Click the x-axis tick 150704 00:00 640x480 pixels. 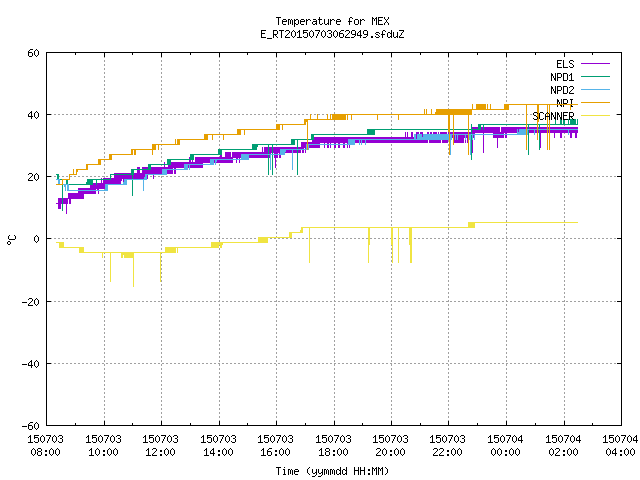(506, 446)
